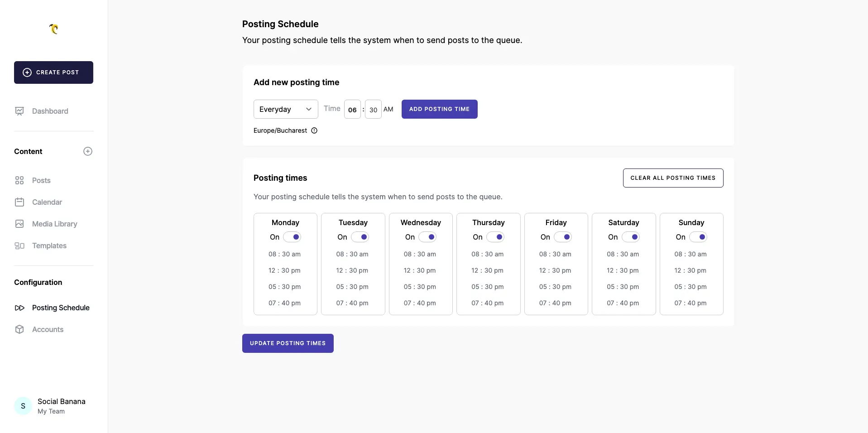Switch off the Sunday posting toggle

(698, 237)
